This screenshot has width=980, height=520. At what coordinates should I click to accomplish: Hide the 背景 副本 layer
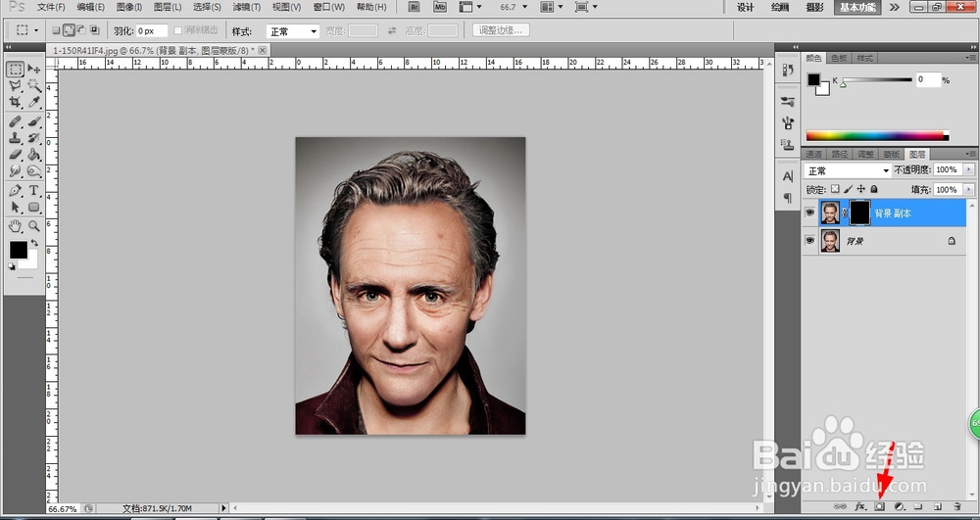pyautogui.click(x=809, y=213)
